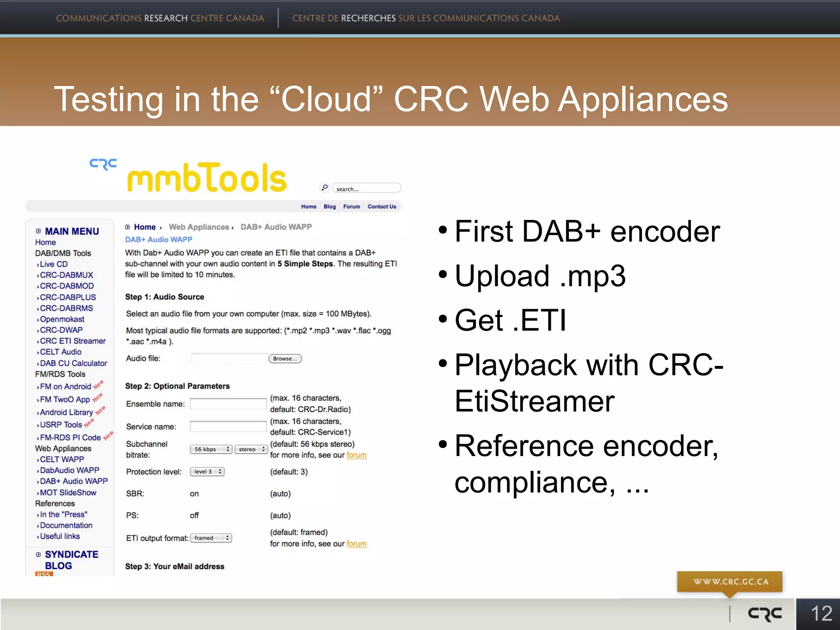
Task: Open Openmokast in the sidebar
Action: [x=62, y=319]
